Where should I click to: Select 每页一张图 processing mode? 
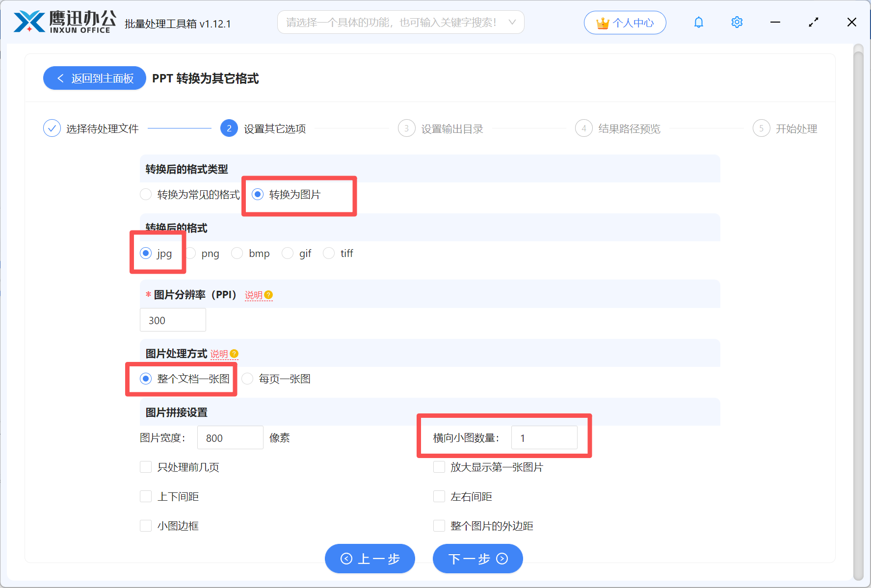point(247,379)
